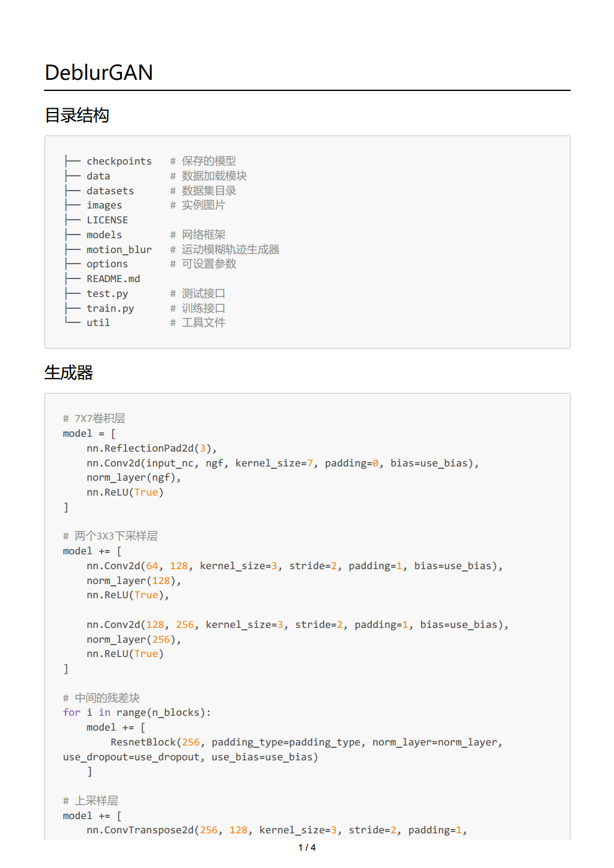Click the 目录结构 section heading

[x=77, y=116]
